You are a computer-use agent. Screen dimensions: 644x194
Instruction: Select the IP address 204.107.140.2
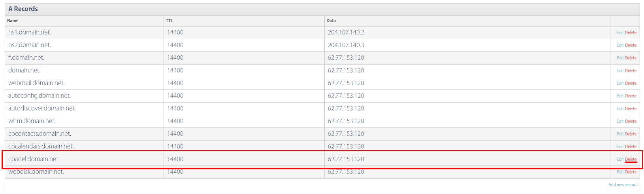[x=346, y=32]
